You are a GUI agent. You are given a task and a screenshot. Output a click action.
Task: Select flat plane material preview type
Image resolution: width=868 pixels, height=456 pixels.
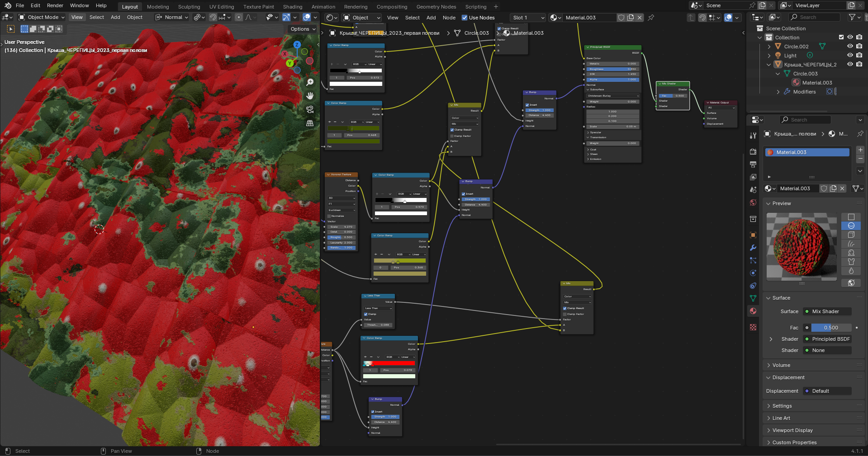click(x=851, y=217)
